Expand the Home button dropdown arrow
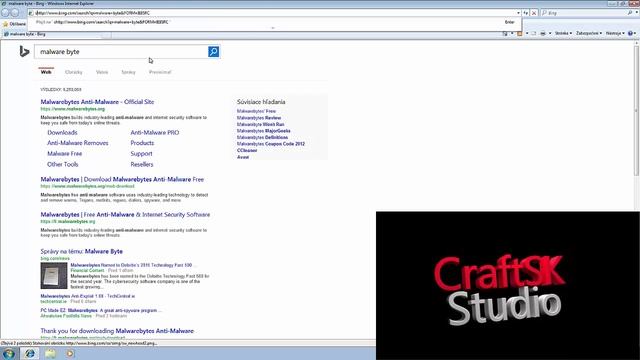The image size is (640, 360). coord(512,33)
